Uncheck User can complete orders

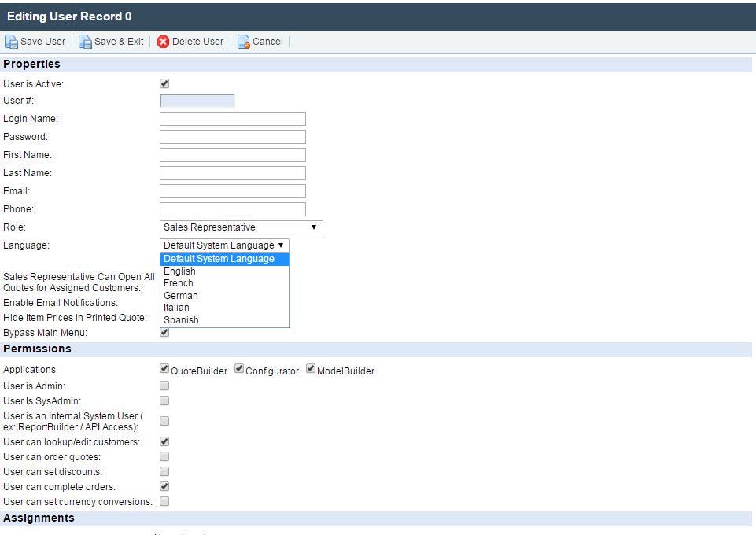164,486
